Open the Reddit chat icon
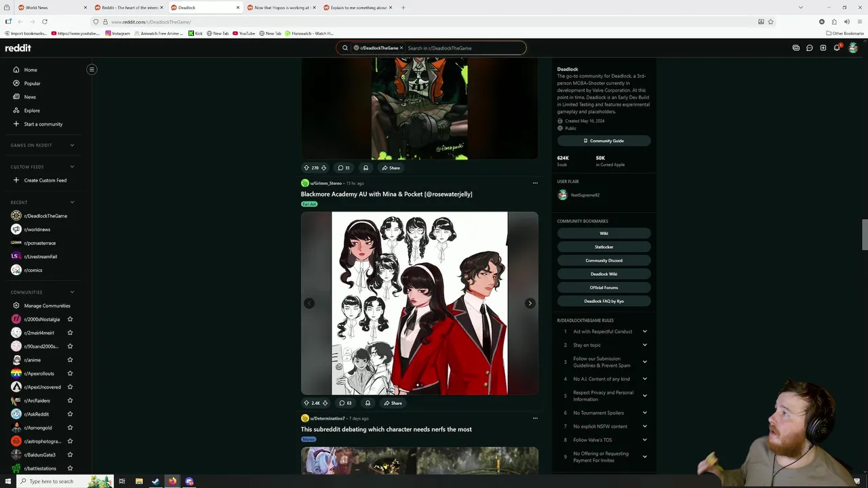The height and width of the screenshot is (488, 868). click(810, 48)
